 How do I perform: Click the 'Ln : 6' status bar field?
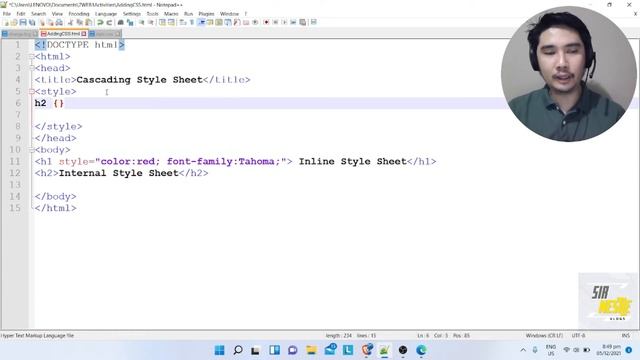423,336
